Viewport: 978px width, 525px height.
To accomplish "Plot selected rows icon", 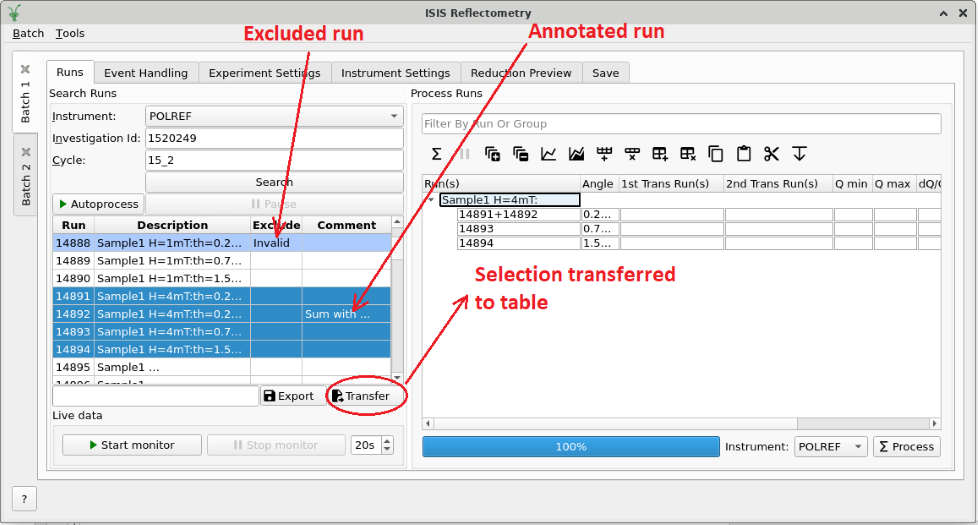I will point(548,154).
